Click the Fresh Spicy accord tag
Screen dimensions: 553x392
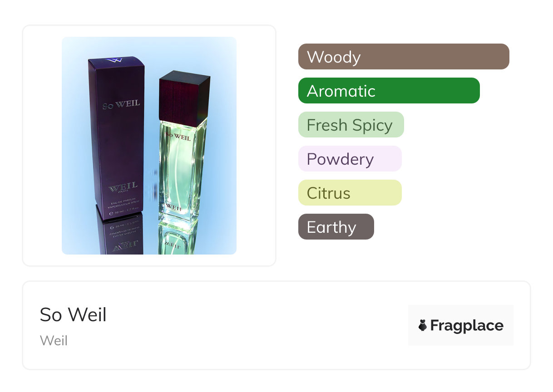pyautogui.click(x=351, y=125)
